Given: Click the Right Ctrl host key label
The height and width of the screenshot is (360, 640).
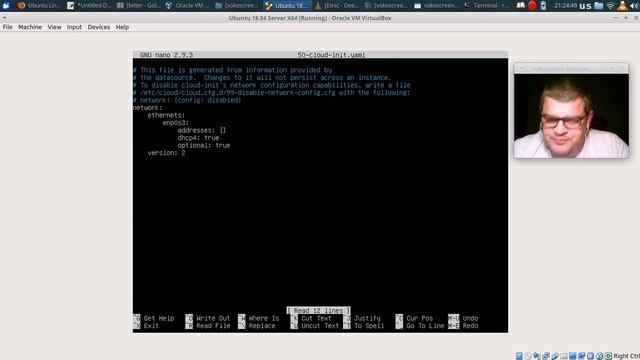Looking at the screenshot, I should [627, 356].
